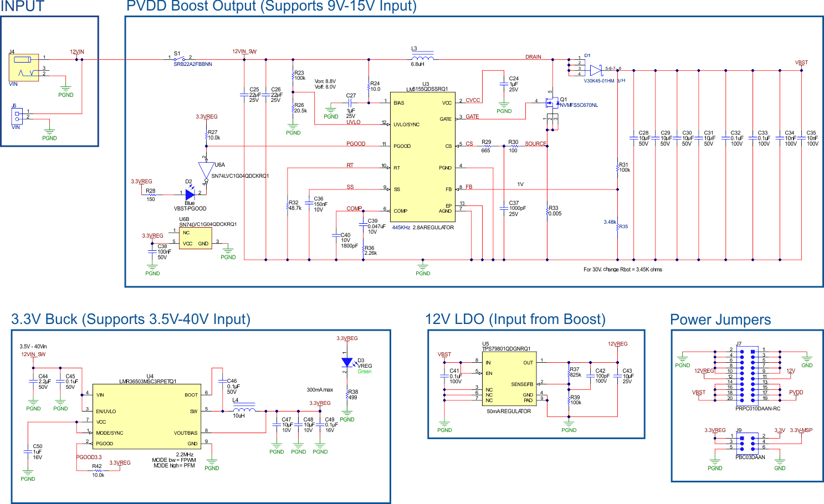The height and width of the screenshot is (504, 824).
Task: Select the 300mA max note
Action: [x=320, y=390]
